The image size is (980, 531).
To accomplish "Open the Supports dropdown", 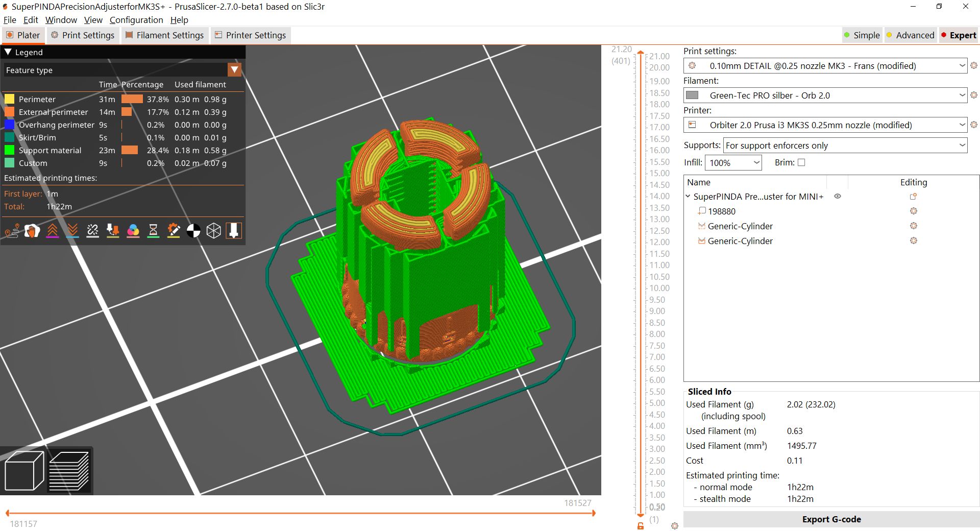I will 962,145.
